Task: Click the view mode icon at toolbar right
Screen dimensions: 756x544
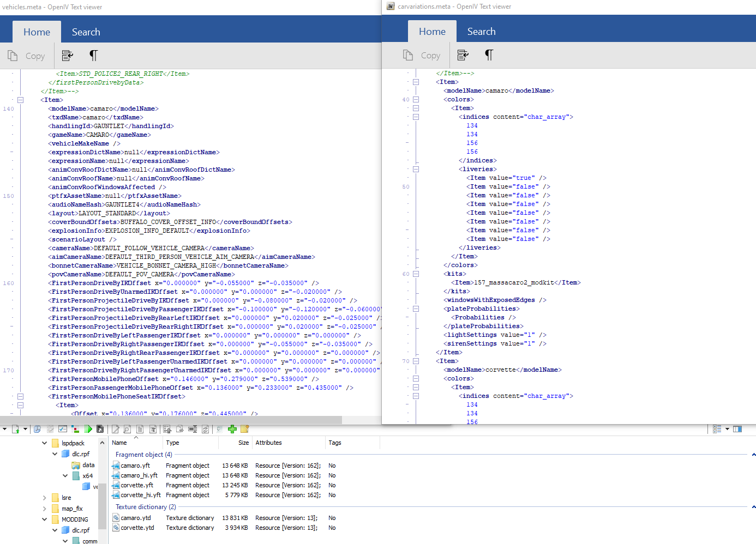Action: [x=717, y=429]
